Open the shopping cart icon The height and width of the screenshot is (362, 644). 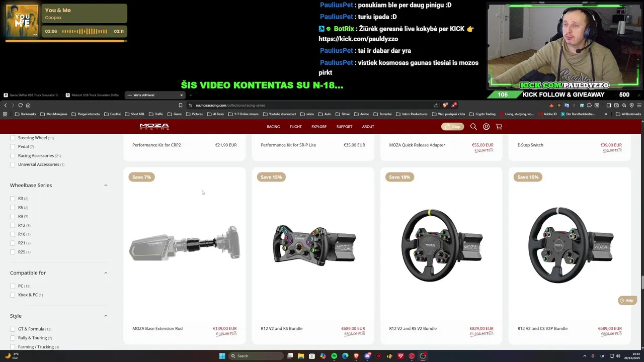[x=499, y=127]
